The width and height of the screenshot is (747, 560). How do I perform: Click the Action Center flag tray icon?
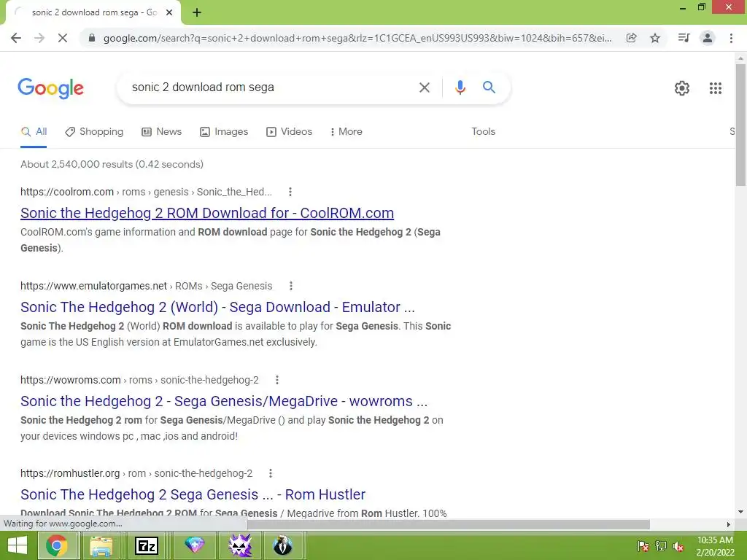643,546
